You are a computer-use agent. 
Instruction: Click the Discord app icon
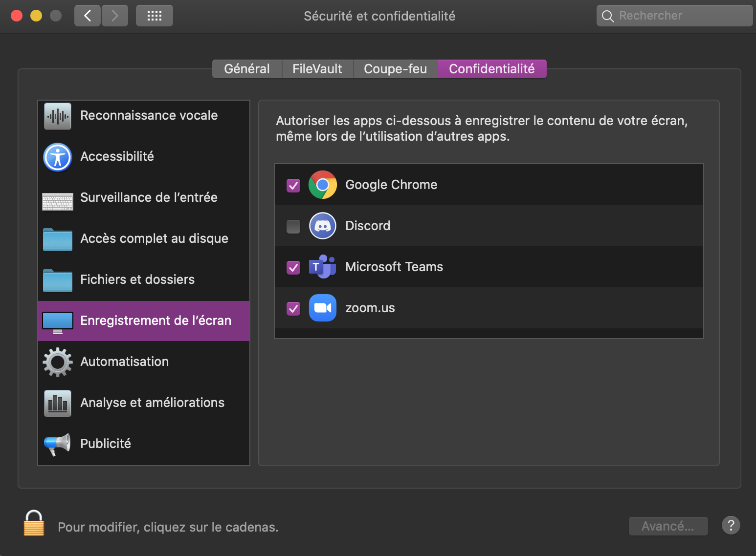pyautogui.click(x=323, y=226)
